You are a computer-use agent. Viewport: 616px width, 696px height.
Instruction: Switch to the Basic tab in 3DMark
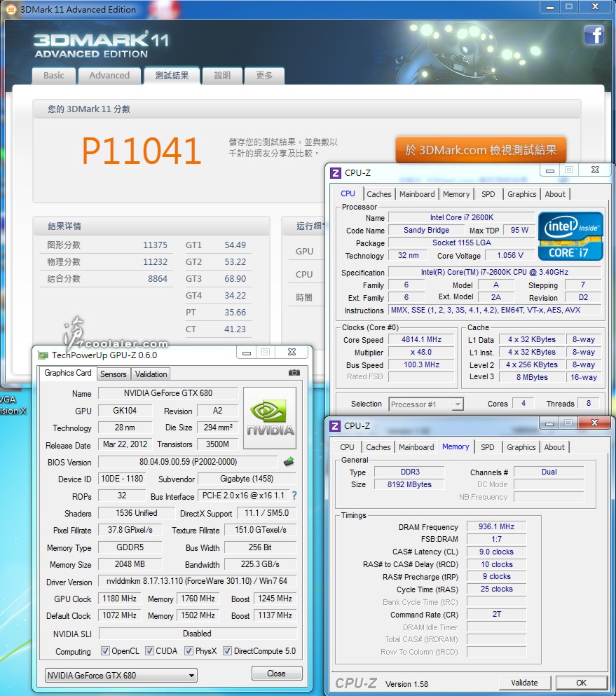tap(54, 76)
